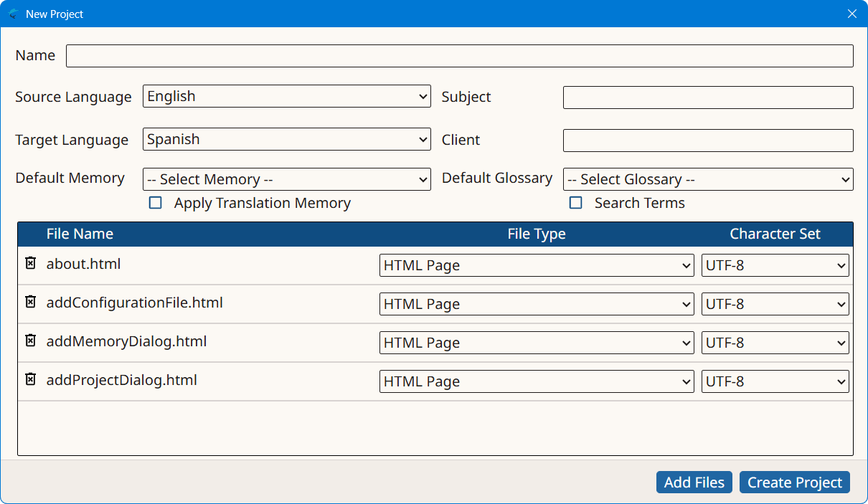868x504 pixels.
Task: Click the remove icon beside addMemoryDialog.html
Action: pyautogui.click(x=29, y=341)
